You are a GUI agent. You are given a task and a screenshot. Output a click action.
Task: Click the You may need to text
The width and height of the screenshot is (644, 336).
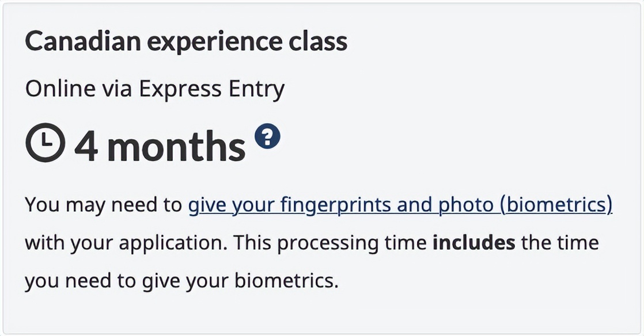(x=104, y=205)
